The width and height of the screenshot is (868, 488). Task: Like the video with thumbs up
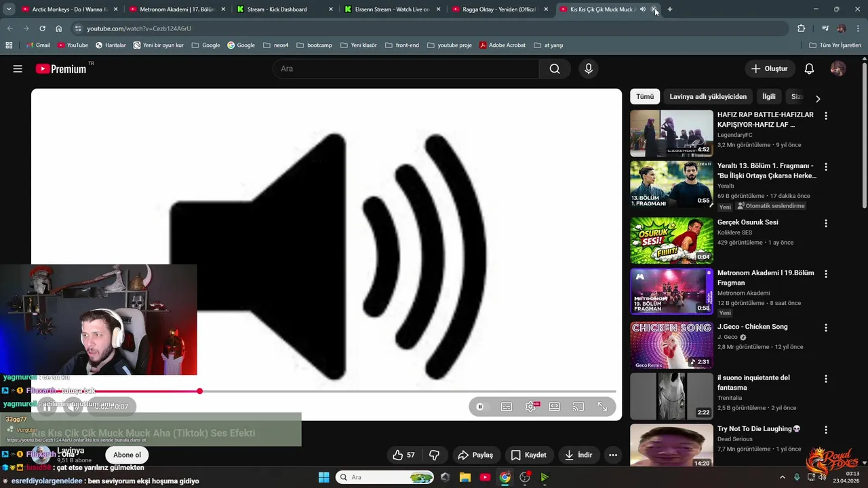point(403,455)
